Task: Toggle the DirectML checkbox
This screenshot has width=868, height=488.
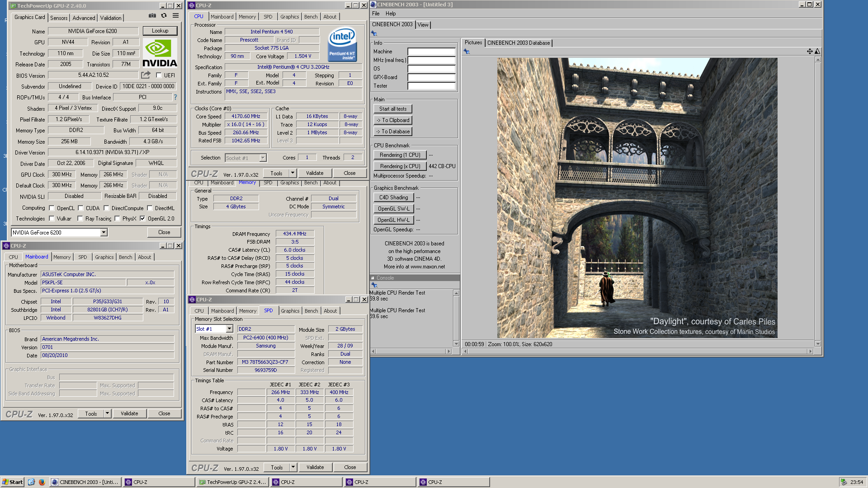Action: tap(150, 208)
